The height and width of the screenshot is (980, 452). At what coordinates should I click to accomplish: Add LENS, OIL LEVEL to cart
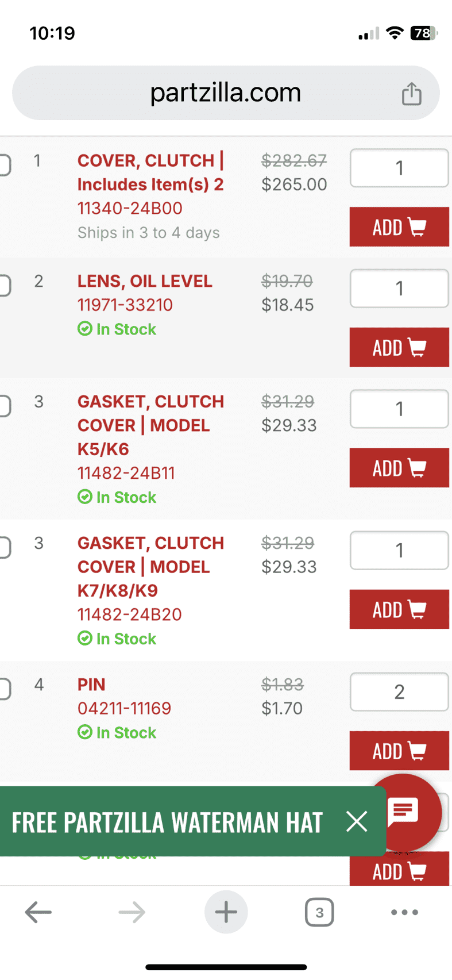click(x=399, y=347)
